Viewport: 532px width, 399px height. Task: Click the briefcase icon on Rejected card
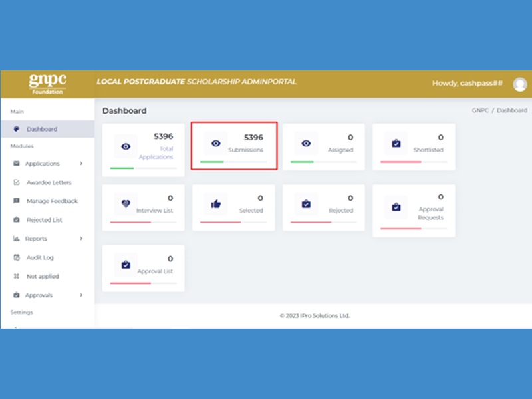click(306, 204)
